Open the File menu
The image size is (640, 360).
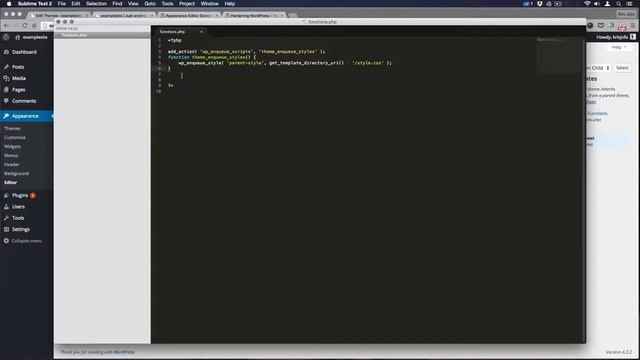pyautogui.click(x=62, y=4)
